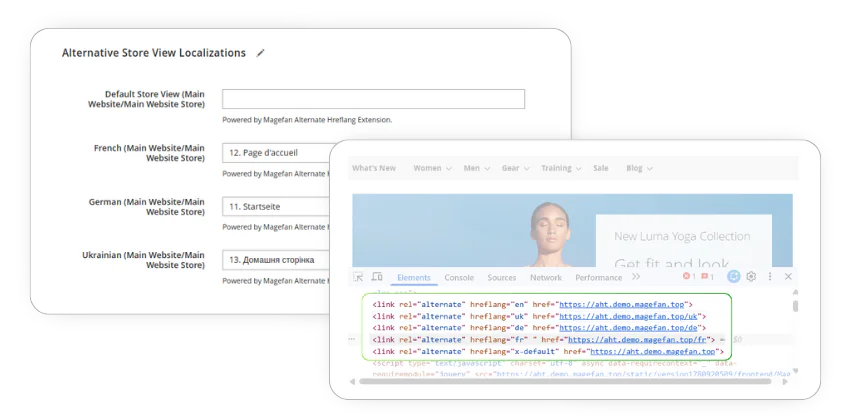Expand the Women menu dropdown
850x420 pixels.
pyautogui.click(x=433, y=168)
